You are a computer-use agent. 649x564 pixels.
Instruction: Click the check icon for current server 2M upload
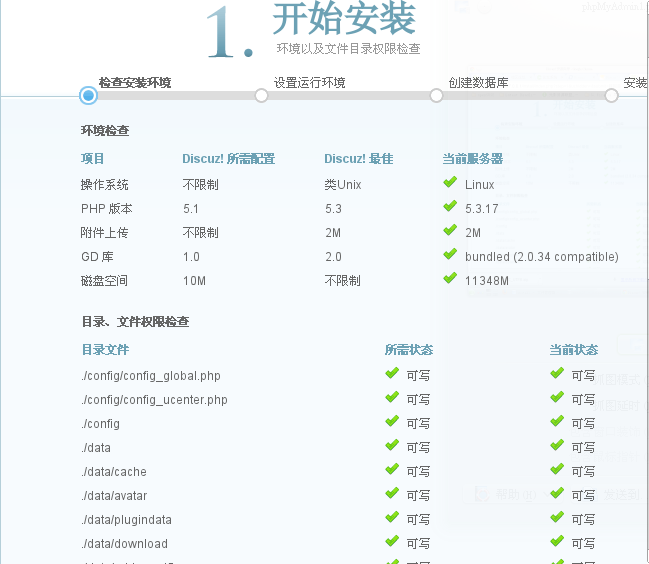tap(450, 230)
